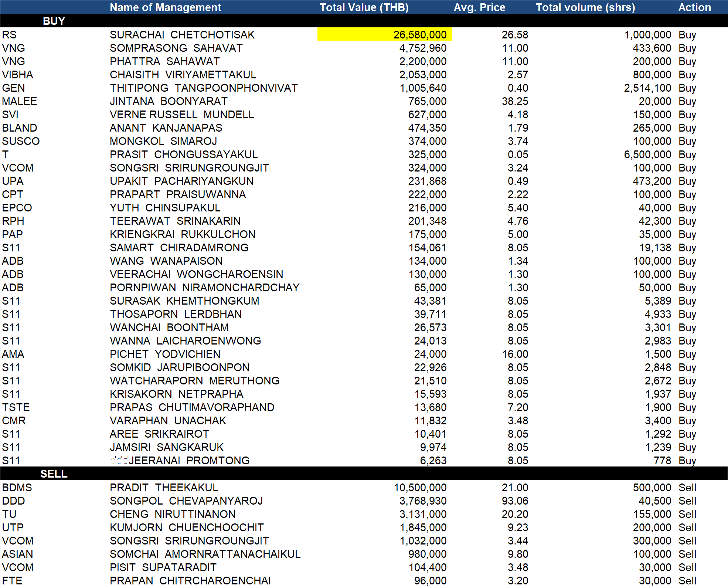Click name SURACHAI CHETCHOTISAK
The image size is (728, 587).
(182, 35)
